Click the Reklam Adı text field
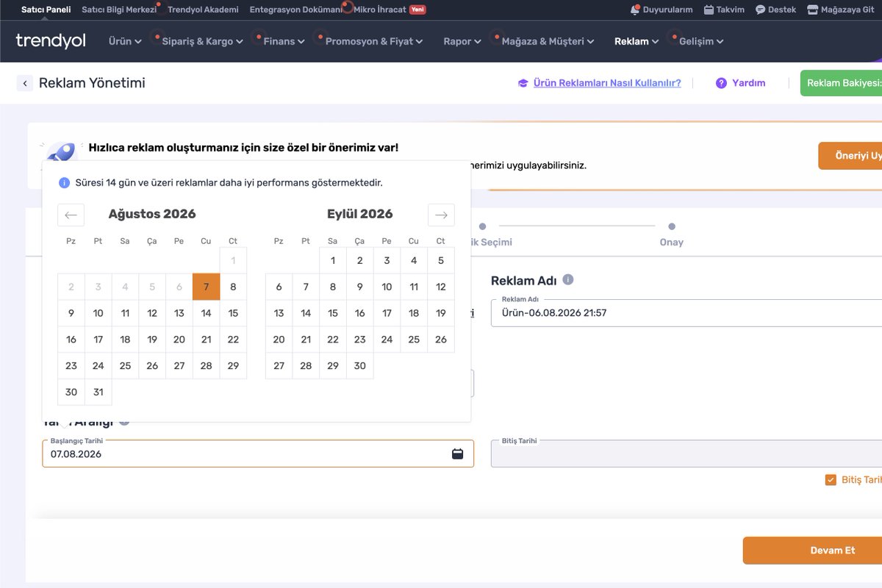This screenshot has height=588, width=882. (x=686, y=312)
